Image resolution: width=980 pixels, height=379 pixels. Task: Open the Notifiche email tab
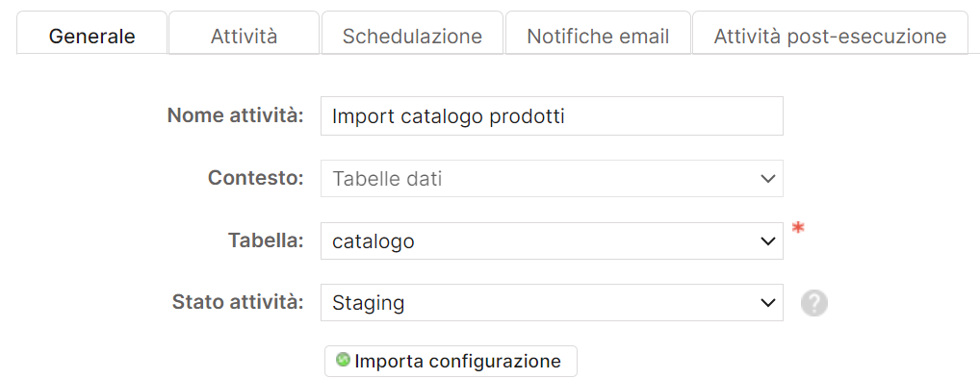598,33
